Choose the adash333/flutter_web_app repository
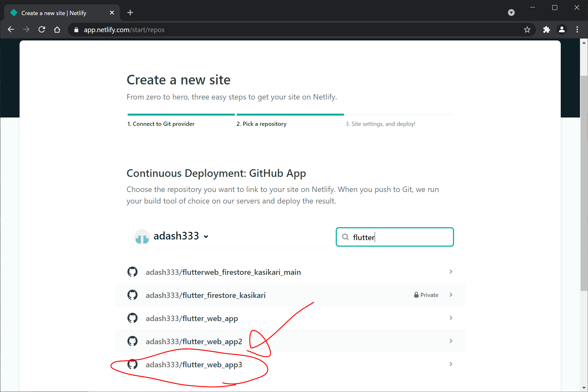Viewport: 588px width, 392px height. [x=290, y=318]
